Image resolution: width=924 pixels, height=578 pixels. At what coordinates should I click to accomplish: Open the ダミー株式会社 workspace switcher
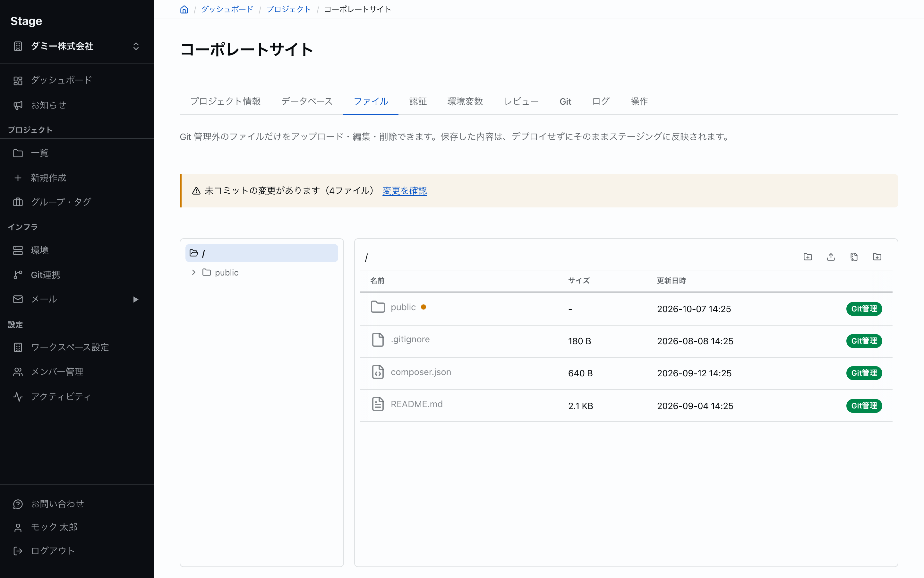(77, 46)
